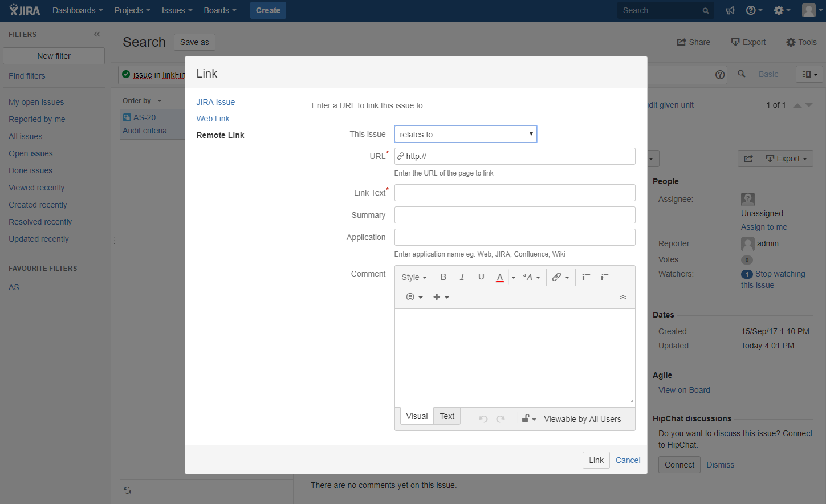Click the Application input field

coord(515,237)
